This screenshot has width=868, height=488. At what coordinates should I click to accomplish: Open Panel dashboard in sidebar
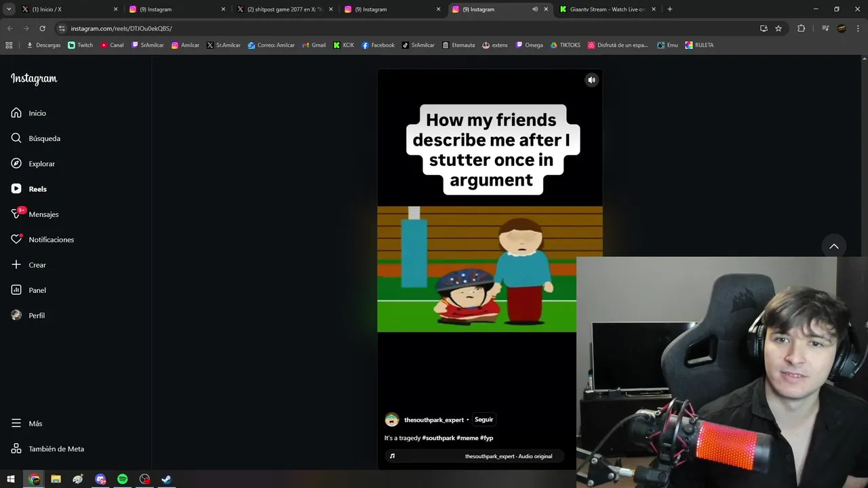[28, 290]
